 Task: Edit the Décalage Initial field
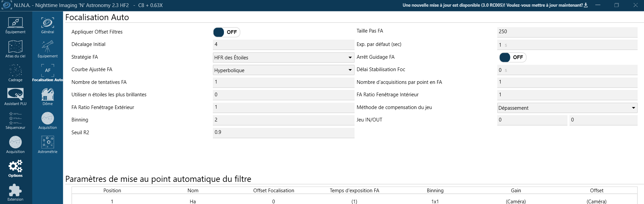tap(284, 44)
